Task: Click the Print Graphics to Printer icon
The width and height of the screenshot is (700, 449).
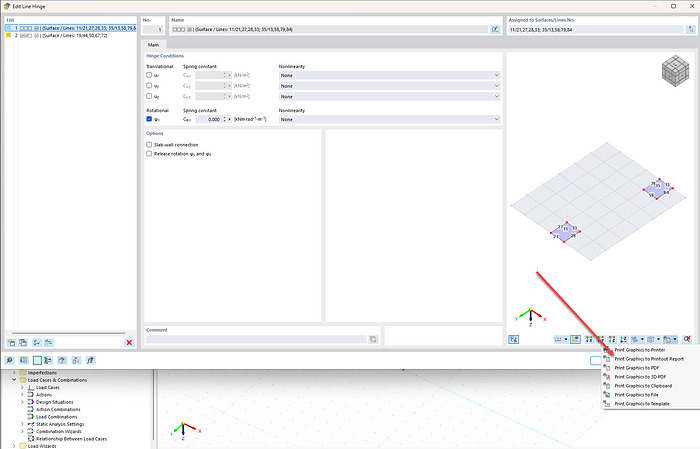Action: (x=608, y=350)
